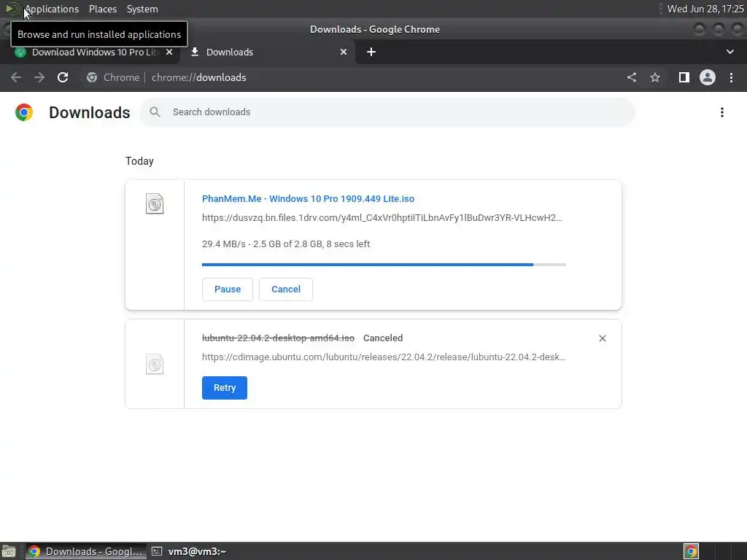Click the Windows ISO download progress bar
747x560 pixels.
384,264
